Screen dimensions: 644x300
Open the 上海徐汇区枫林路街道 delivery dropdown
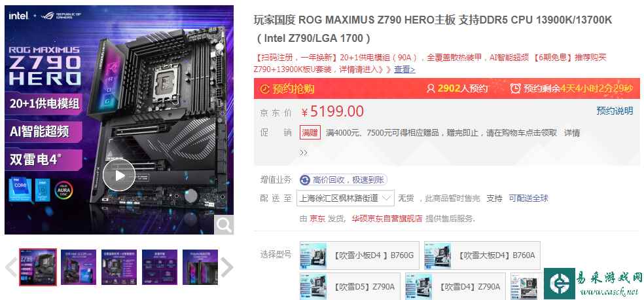coord(346,198)
